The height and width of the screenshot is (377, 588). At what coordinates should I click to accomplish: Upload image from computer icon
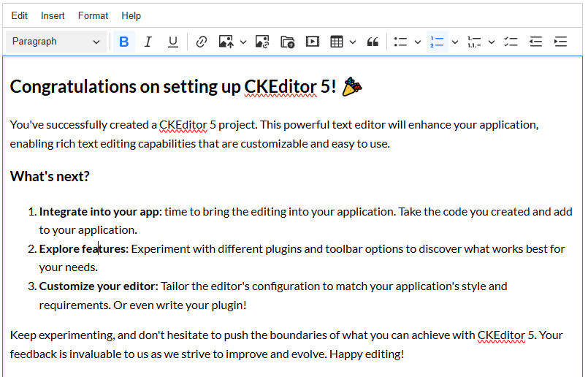(x=226, y=42)
